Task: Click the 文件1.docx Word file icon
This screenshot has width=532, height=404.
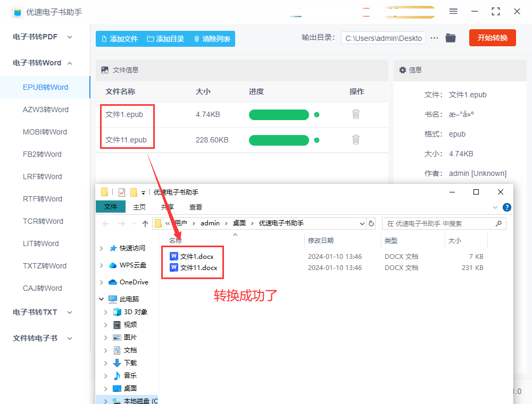Action: click(x=174, y=256)
